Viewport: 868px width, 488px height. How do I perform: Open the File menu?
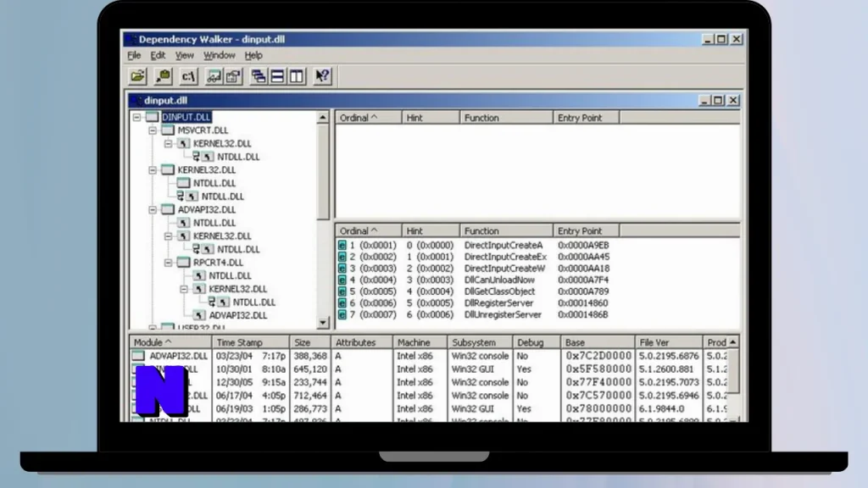coord(134,55)
